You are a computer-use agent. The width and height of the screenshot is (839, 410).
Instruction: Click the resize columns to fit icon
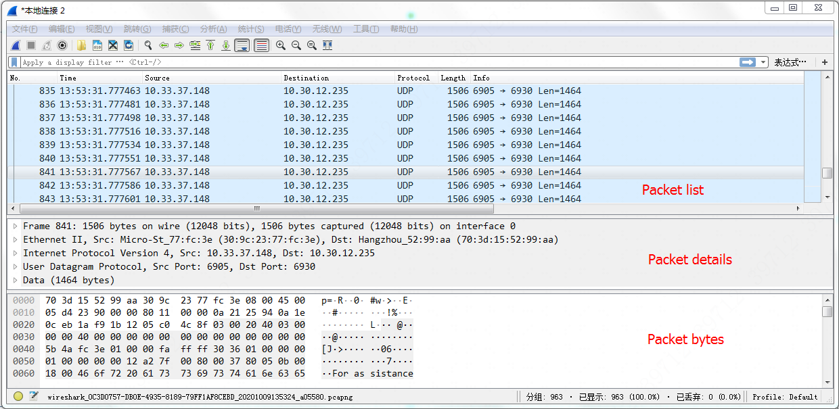pos(327,45)
